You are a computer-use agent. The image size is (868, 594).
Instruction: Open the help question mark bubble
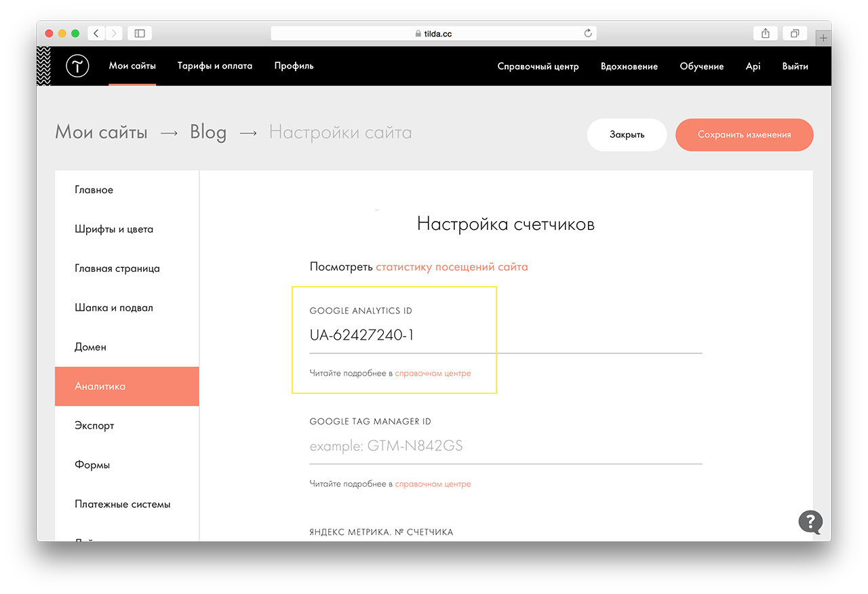810,521
